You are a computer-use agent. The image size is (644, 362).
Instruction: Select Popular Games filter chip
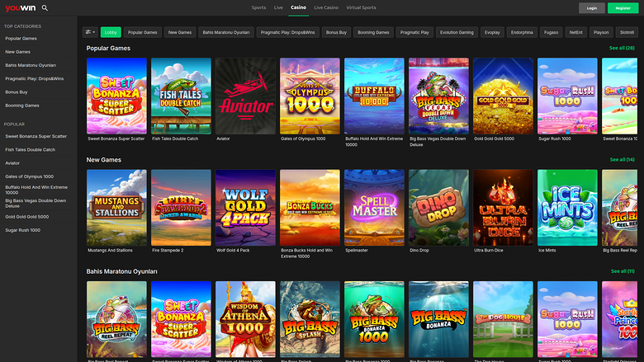(143, 32)
